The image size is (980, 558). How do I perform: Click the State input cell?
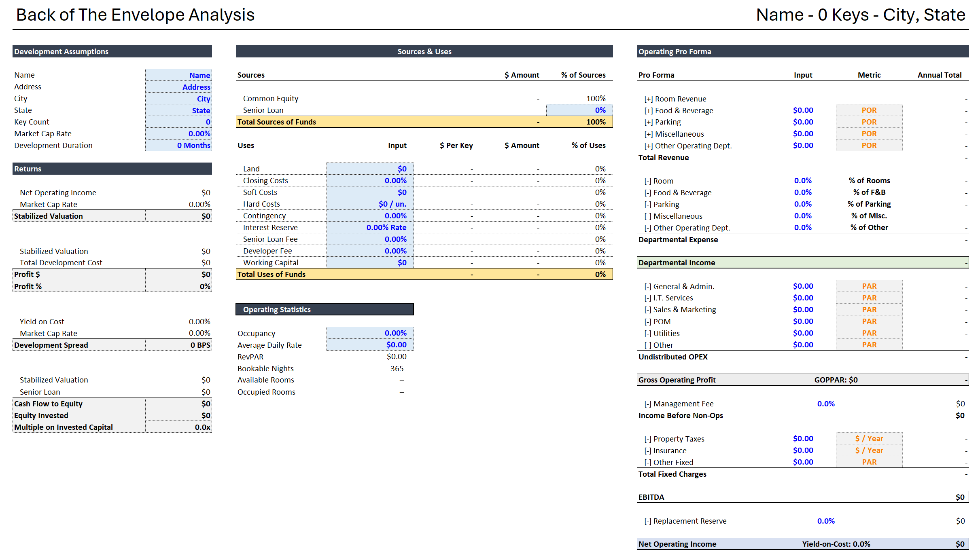178,110
